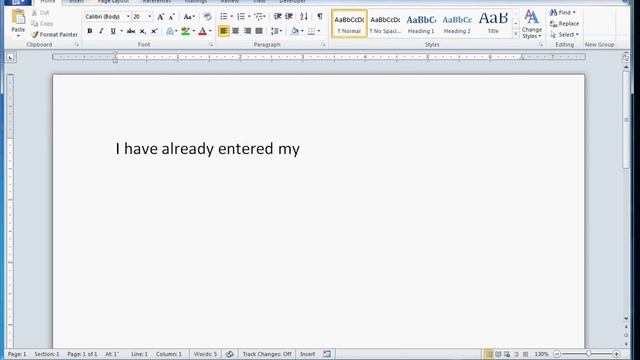The height and width of the screenshot is (360, 640).
Task: Zoom in with plus button
Action: pos(616,354)
